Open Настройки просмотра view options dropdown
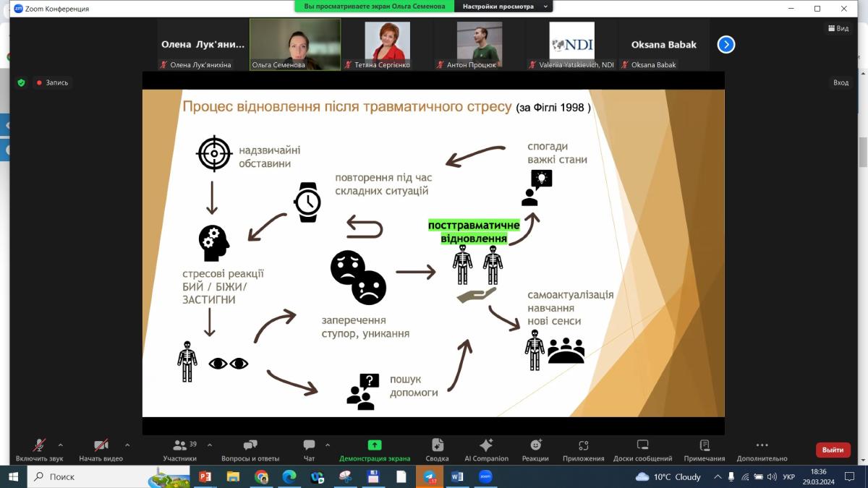This screenshot has width=868, height=488. click(x=505, y=7)
